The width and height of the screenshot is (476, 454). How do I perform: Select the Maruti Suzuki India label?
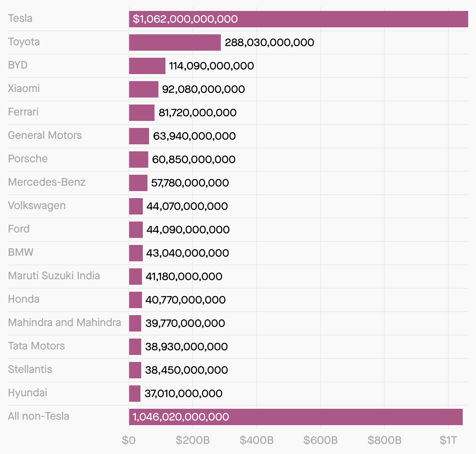pos(54,276)
